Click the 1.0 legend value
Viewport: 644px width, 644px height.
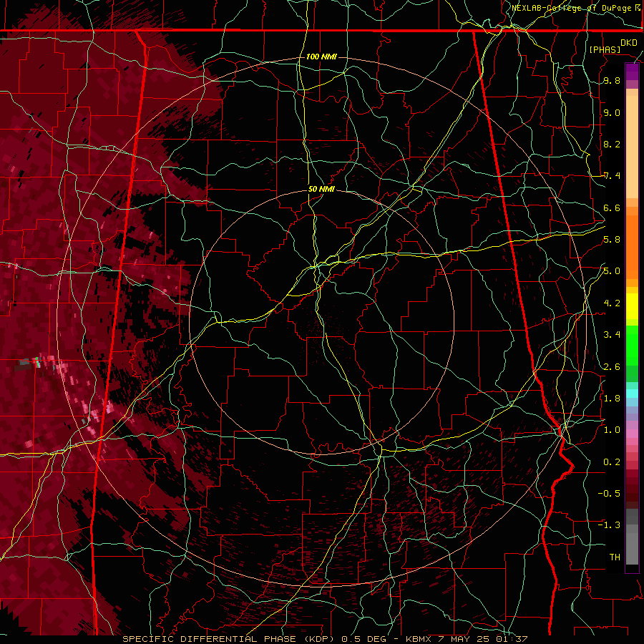[612, 430]
